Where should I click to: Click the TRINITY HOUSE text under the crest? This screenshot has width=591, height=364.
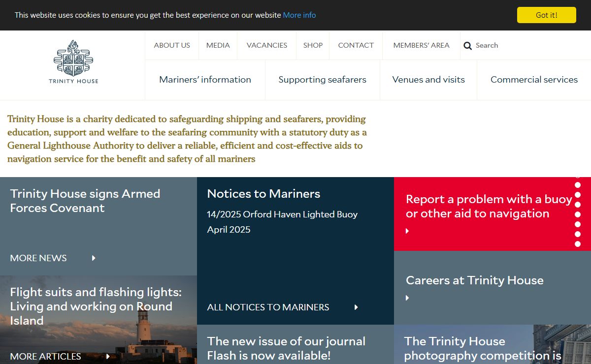(73, 81)
